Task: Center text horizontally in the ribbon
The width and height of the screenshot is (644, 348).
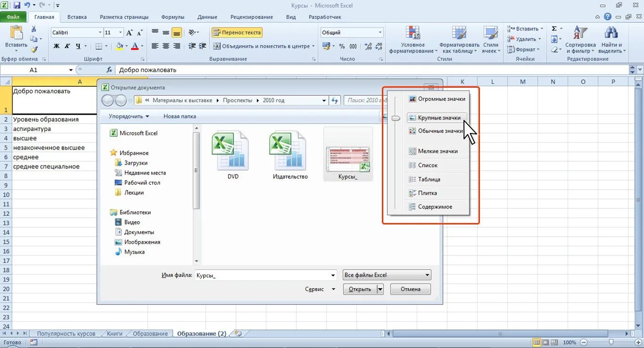Action: click(165, 46)
